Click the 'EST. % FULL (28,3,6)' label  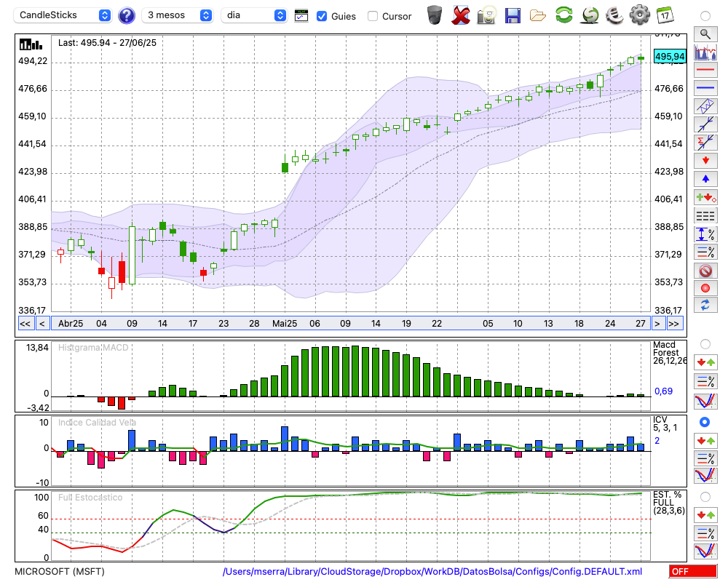click(x=669, y=503)
